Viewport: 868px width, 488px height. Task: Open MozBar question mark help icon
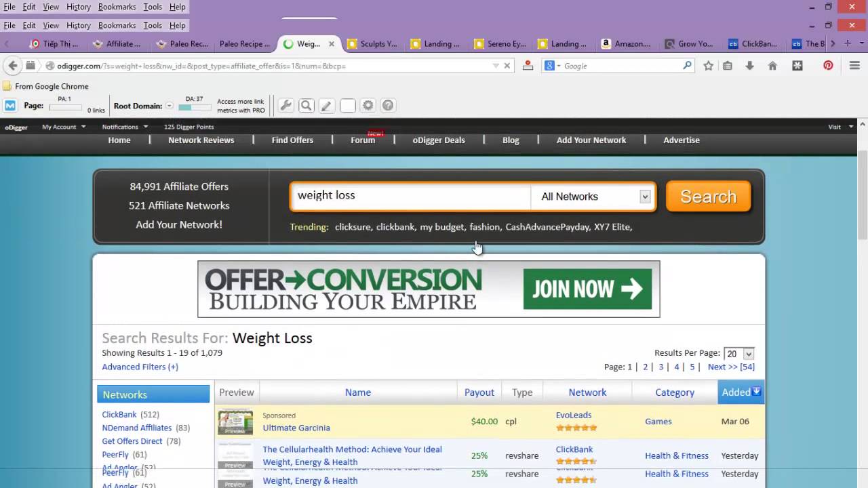click(388, 106)
